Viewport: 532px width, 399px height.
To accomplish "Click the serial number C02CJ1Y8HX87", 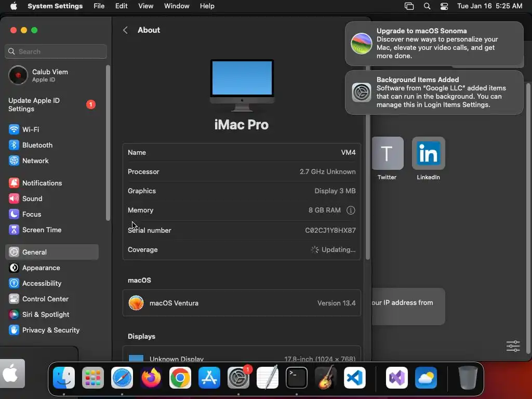I will 330,230.
